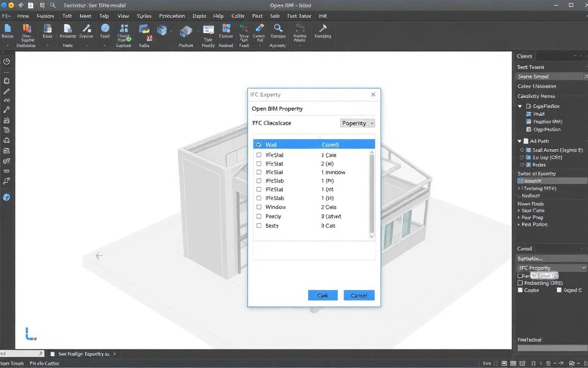Click the blue globe icon in left toolbar
The image size is (588, 368).
[7, 197]
